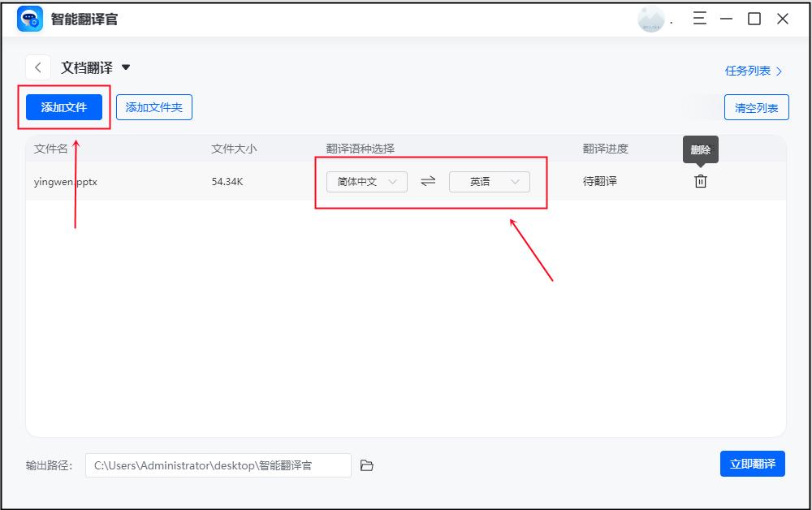Open the hamburger menu in the title bar
Image resolution: width=812 pixels, height=510 pixels.
tap(698, 18)
